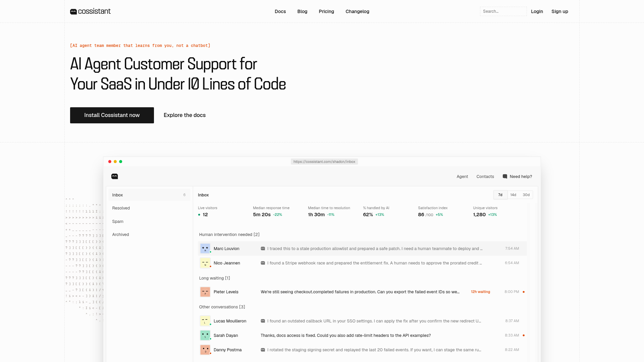Click the Need help? chat icon
644x362 pixels.
point(505,177)
